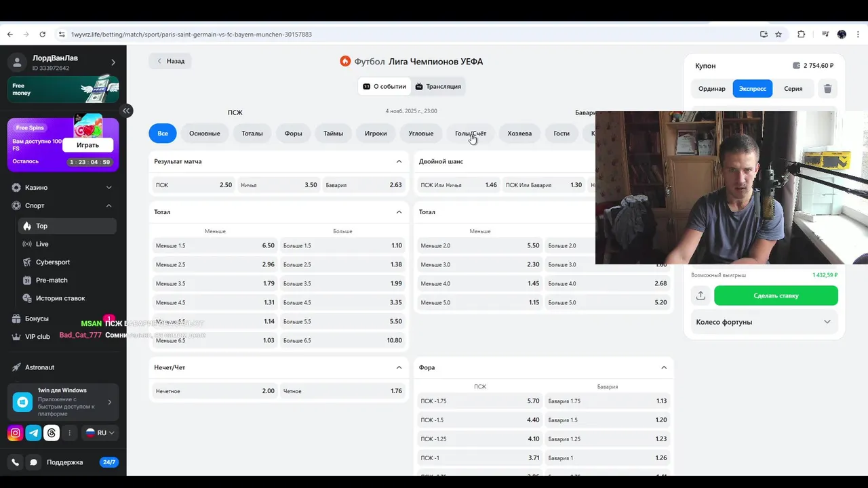This screenshot has height=488, width=868.
Task: Show more social links (three dots)
Action: 69,433
